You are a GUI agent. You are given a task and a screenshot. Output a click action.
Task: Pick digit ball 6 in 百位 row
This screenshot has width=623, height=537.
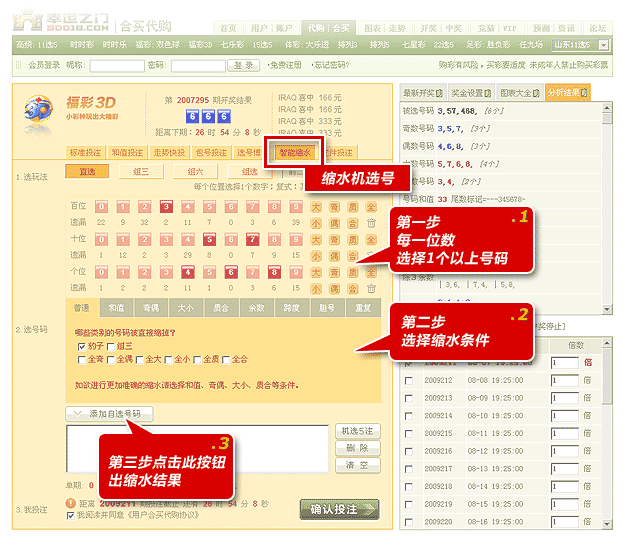point(231,207)
